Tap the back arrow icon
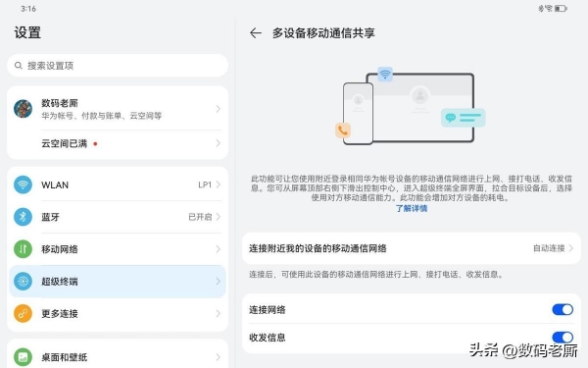588x368 pixels. coord(256,33)
